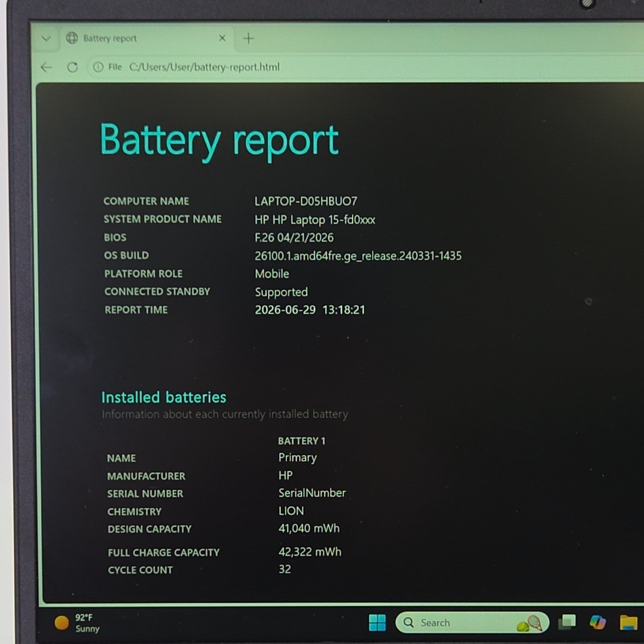Viewport: 644px width, 644px height.
Task: Go back with the back arrow
Action: (46, 67)
